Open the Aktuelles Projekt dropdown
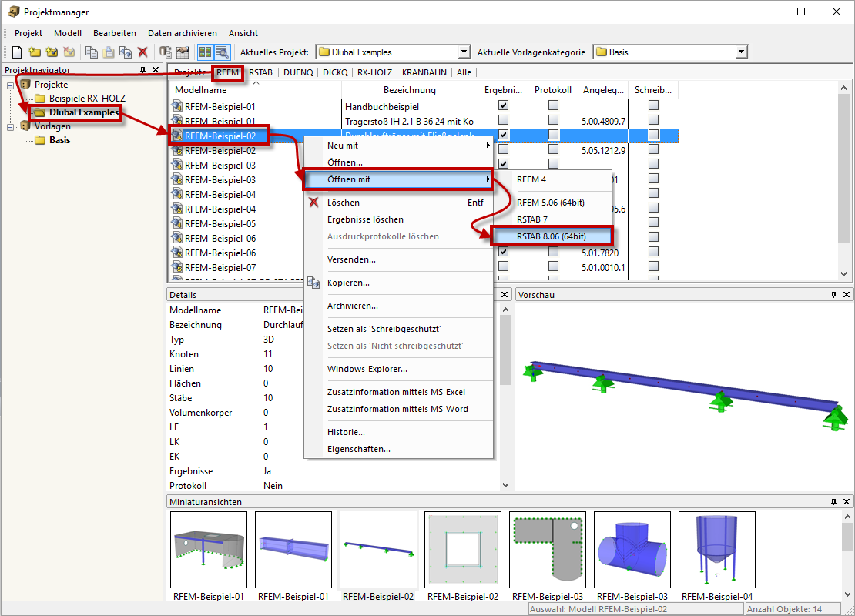The image size is (855, 616). point(464,52)
